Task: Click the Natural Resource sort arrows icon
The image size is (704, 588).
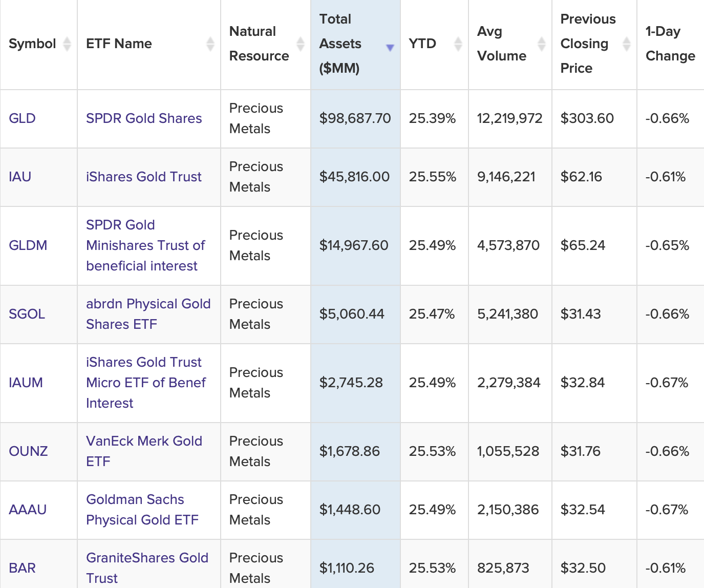Action: (x=301, y=44)
